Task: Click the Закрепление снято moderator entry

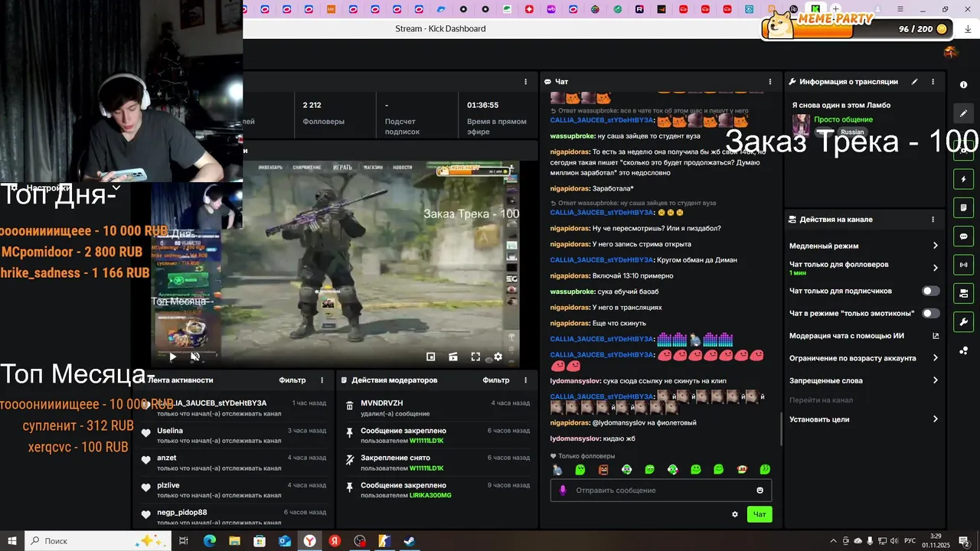Action: click(x=436, y=463)
